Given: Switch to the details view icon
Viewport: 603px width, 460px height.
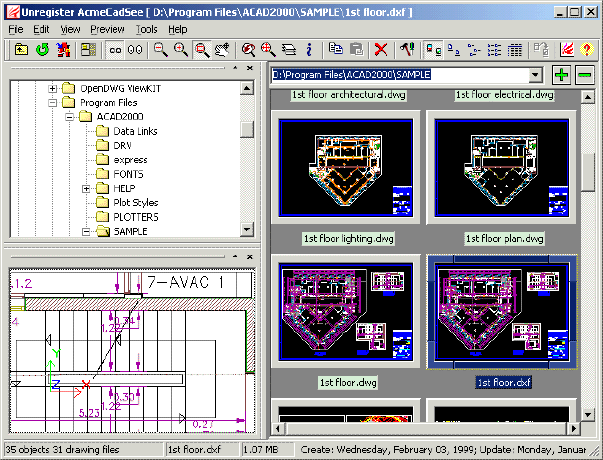Looking at the screenshot, I should click(x=515, y=50).
